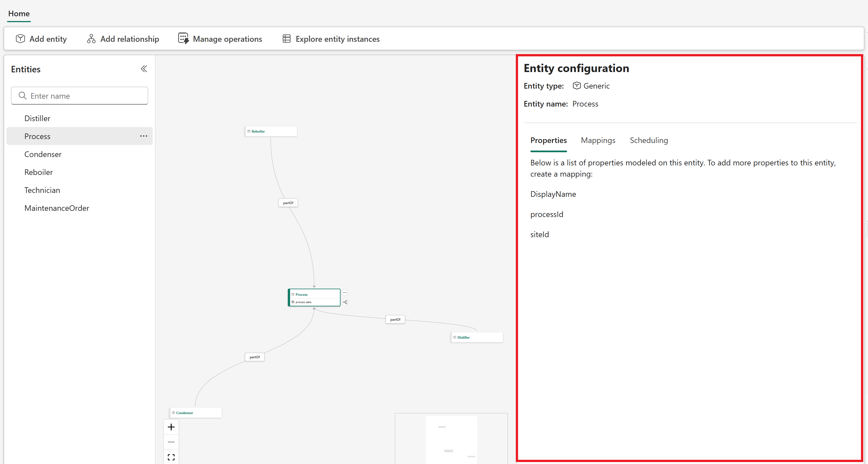This screenshot has height=464, width=868.
Task: Switch to the Scheduling tab
Action: (649, 140)
